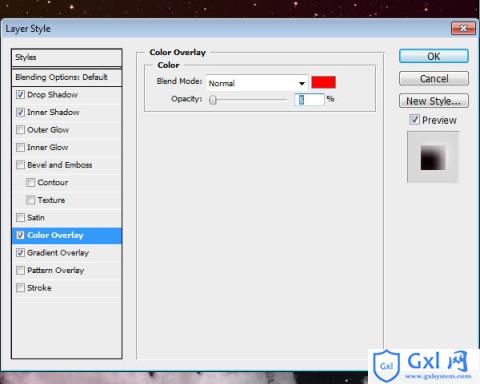This screenshot has width=480, height=384.
Task: Uncheck the Inner Shadow effect
Action: click(x=20, y=112)
